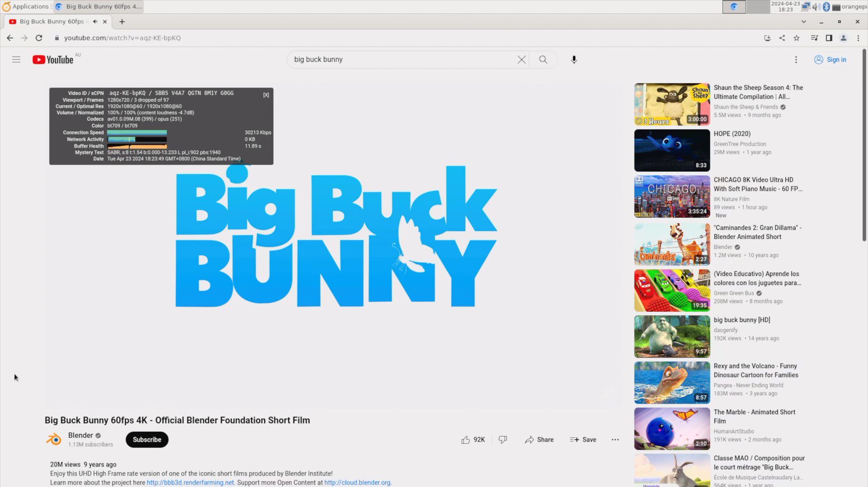Expand more actions menu beside Save

click(x=615, y=440)
